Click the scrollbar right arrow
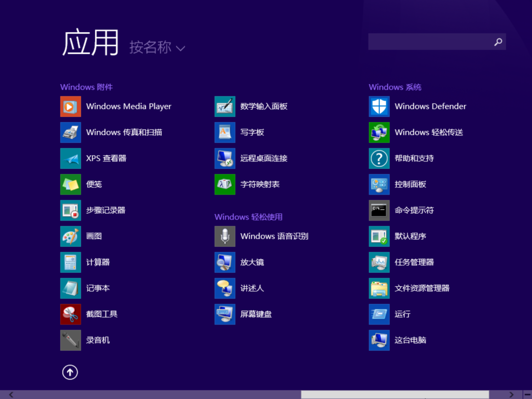Image resolution: width=532 pixels, height=399 pixels. point(511,395)
